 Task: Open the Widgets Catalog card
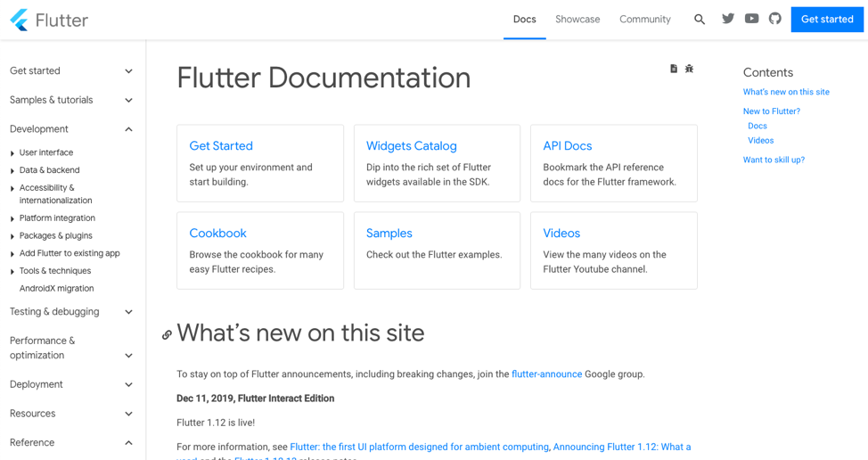pyautogui.click(x=412, y=146)
